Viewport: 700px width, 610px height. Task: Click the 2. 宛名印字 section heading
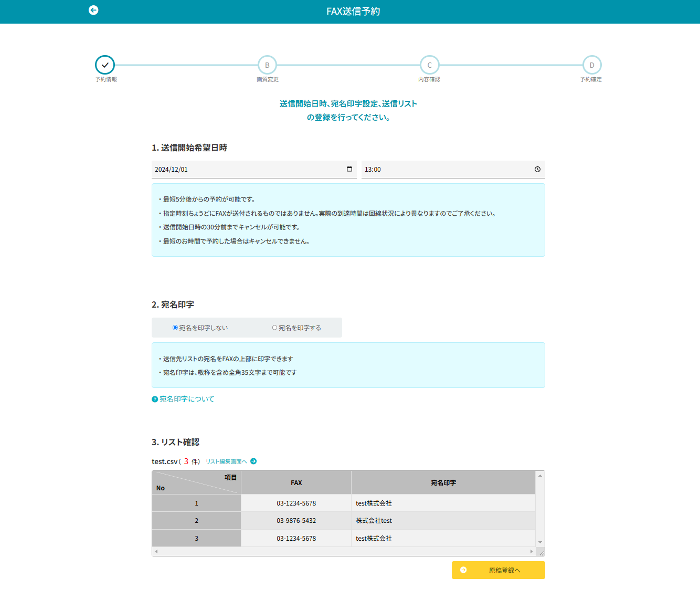173,305
